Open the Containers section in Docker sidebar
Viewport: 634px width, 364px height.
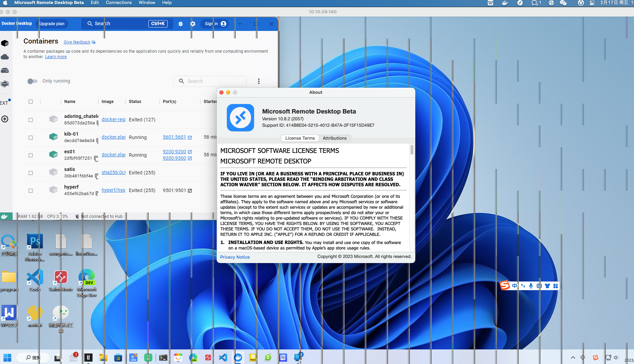click(5, 43)
